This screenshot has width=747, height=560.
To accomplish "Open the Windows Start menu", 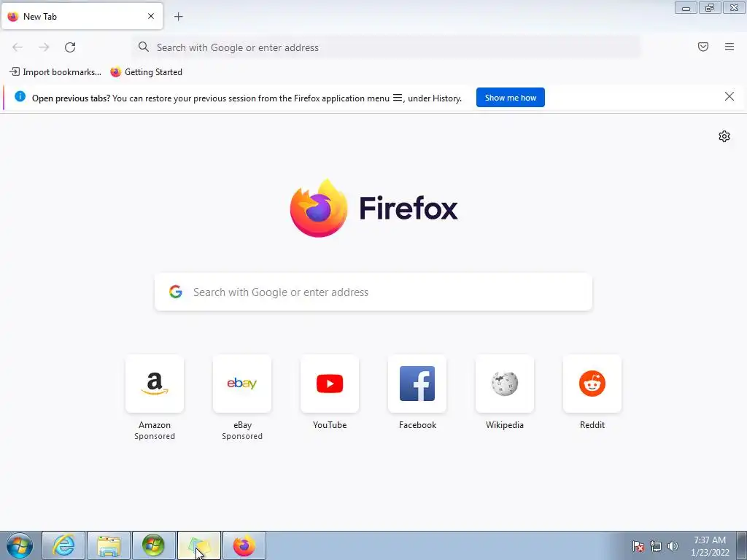I will [x=20, y=545].
